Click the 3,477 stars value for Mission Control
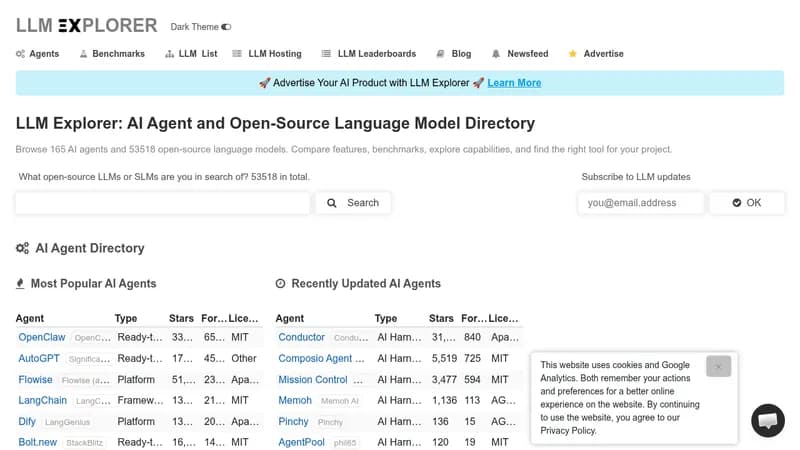The image size is (800, 450). click(x=444, y=380)
